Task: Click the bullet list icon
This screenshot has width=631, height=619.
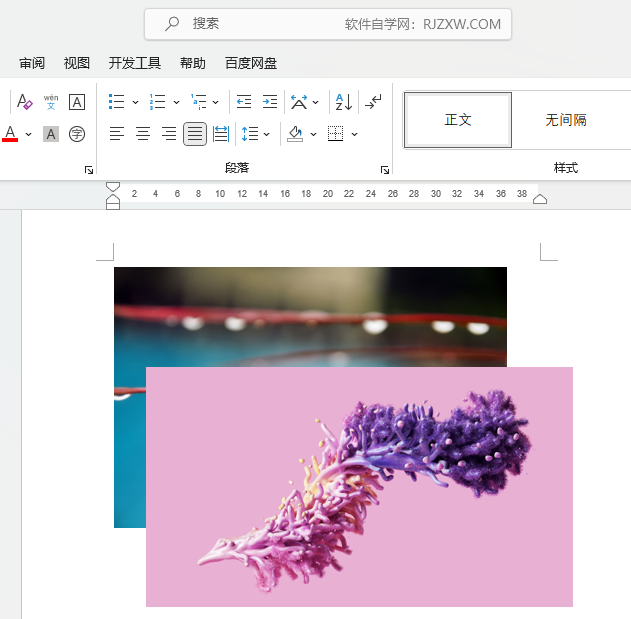Action: [x=116, y=102]
